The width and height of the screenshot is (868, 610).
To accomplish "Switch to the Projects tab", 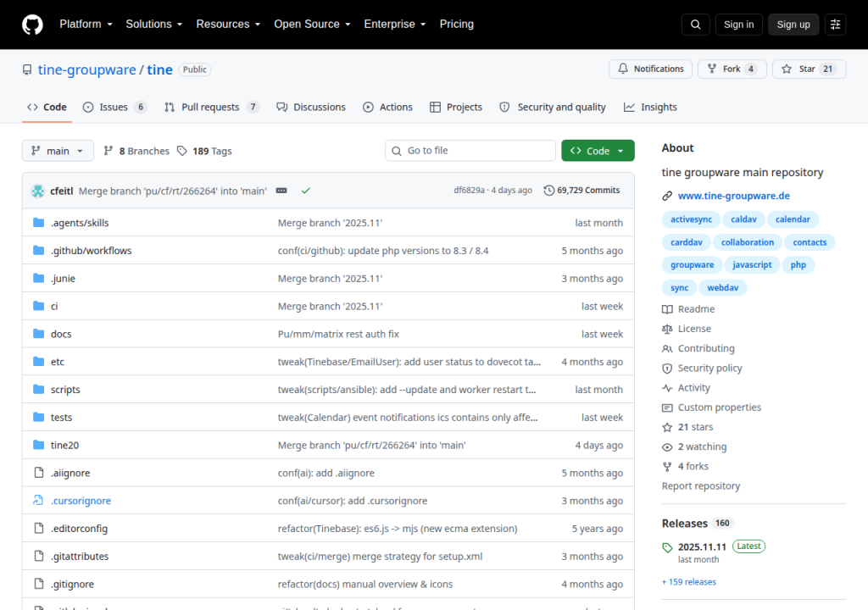I will tap(456, 107).
